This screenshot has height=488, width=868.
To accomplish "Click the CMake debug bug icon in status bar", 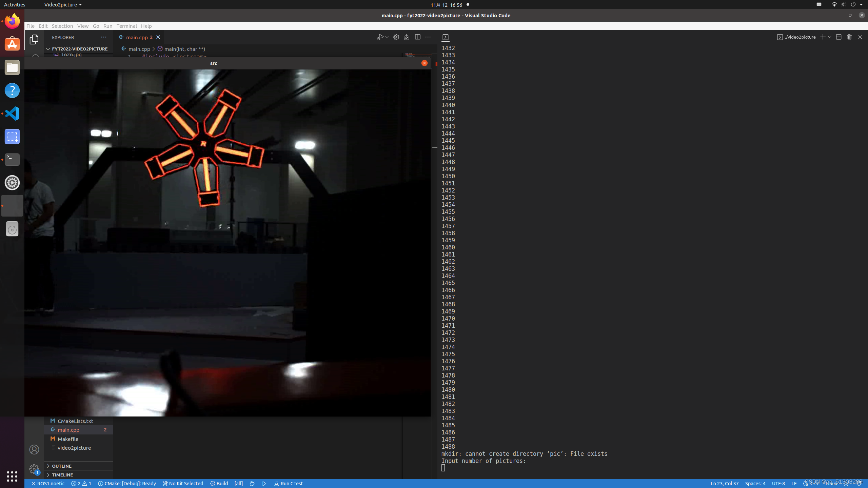I will pos(252,484).
